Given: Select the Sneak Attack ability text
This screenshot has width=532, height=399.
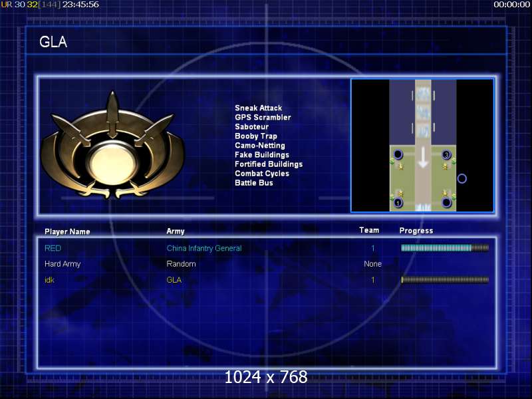Looking at the screenshot, I should (258, 108).
